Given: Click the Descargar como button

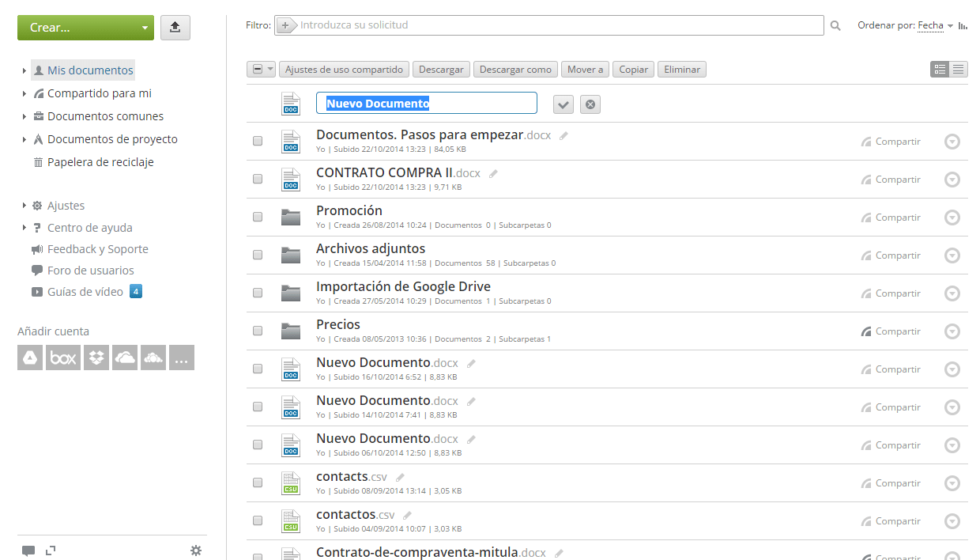Looking at the screenshot, I should (515, 70).
